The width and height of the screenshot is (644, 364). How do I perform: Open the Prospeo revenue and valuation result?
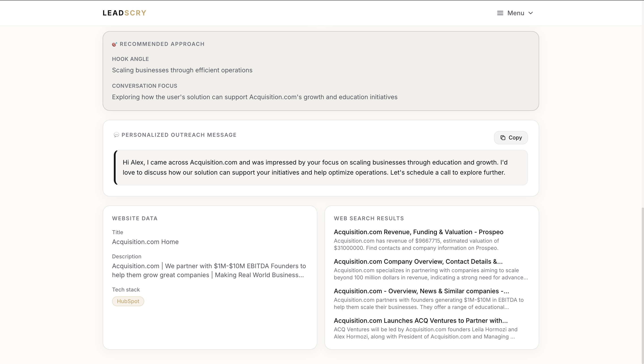click(x=419, y=232)
